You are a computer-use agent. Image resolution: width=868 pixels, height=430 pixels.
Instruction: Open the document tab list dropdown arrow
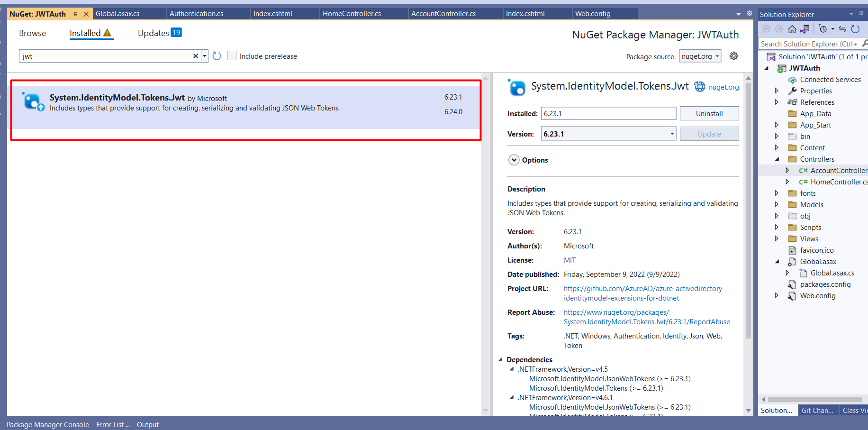click(739, 14)
